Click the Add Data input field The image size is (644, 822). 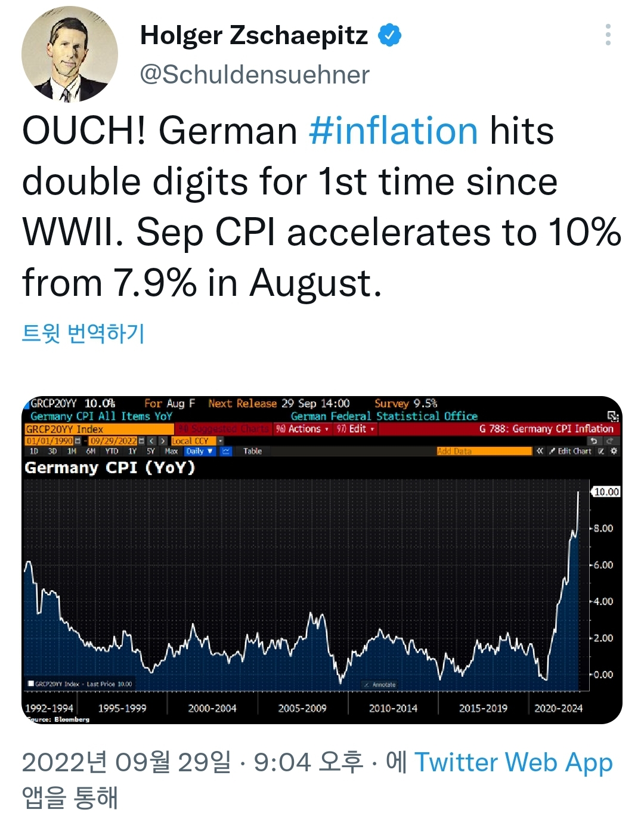[484, 451]
